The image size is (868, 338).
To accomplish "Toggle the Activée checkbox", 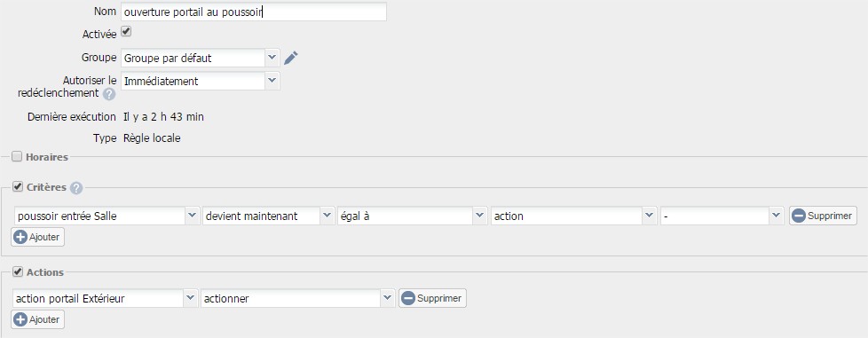I will [126, 32].
